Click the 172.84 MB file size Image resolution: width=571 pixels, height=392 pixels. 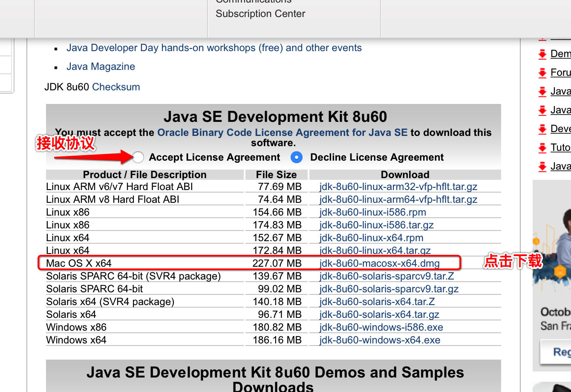click(x=277, y=251)
